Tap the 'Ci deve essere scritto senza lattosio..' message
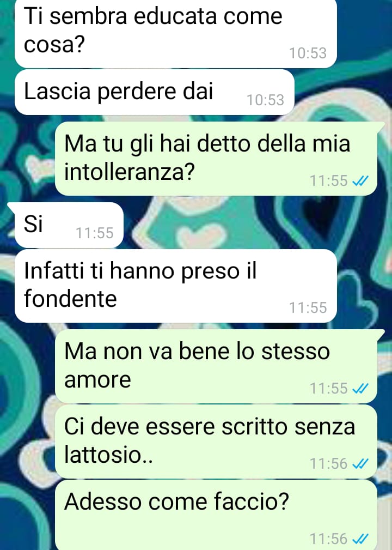392x550 pixels. (216, 442)
